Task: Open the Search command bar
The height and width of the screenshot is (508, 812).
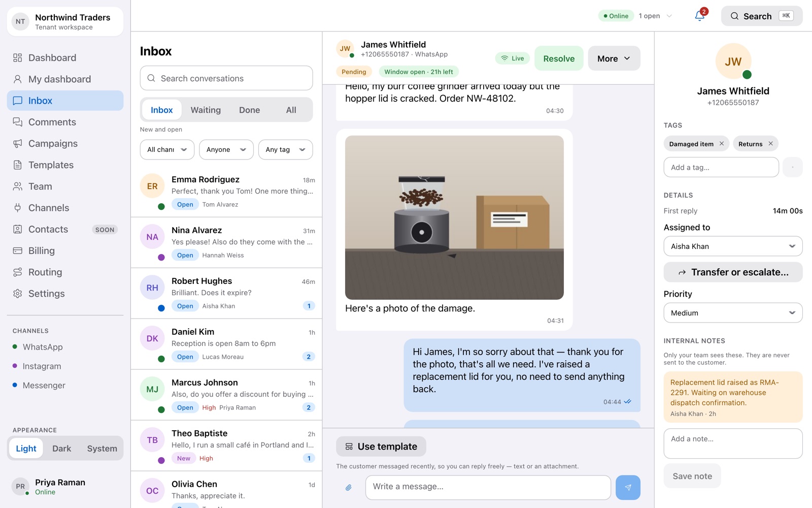Action: [x=761, y=16]
